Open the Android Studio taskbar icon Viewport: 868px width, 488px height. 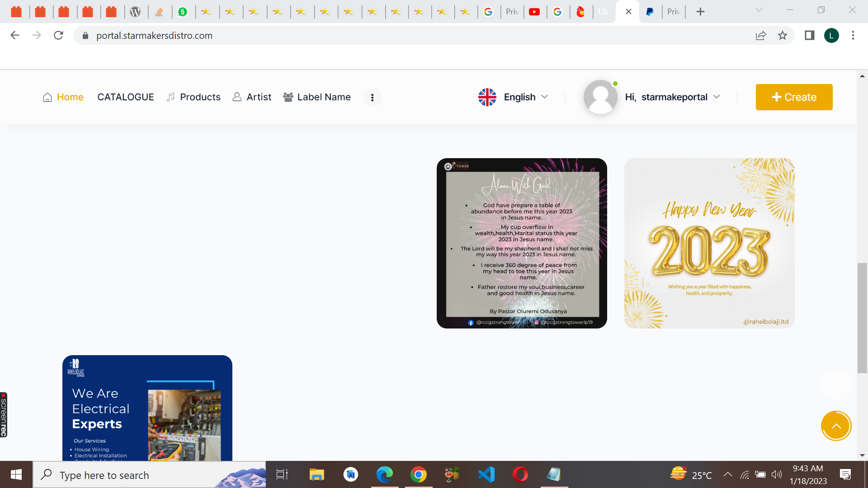coord(351,474)
